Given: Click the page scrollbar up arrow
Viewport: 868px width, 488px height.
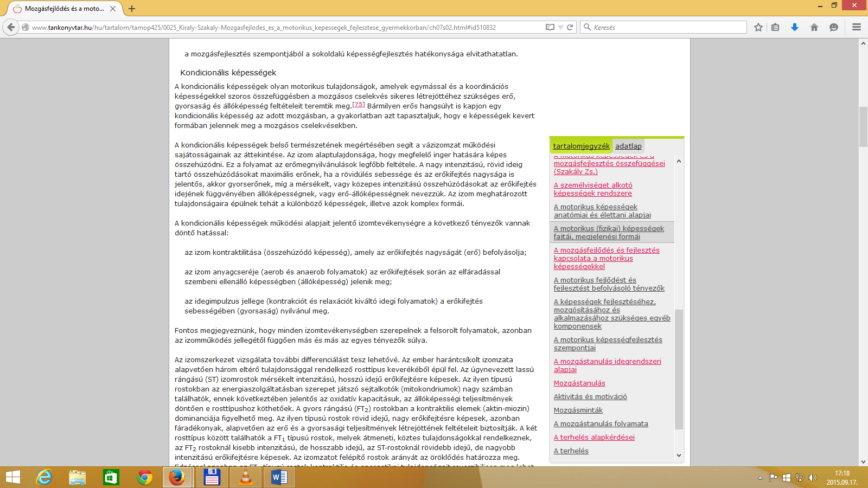Looking at the screenshot, I should (863, 43).
